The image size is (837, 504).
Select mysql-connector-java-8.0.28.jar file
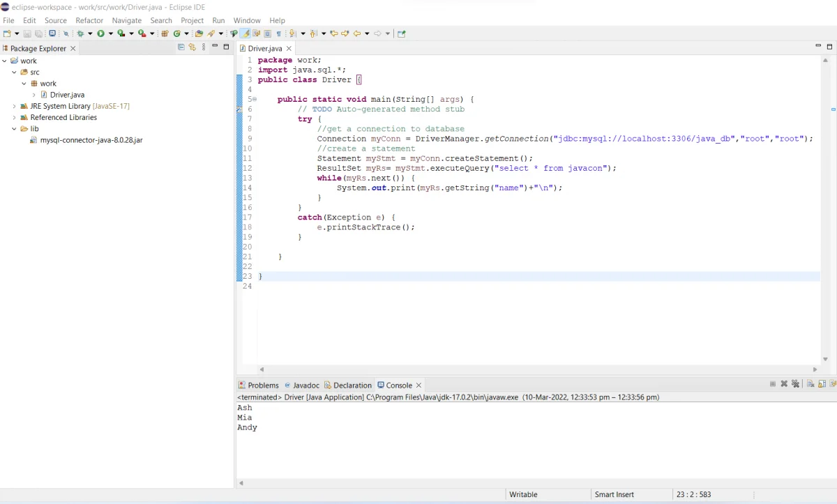coord(91,140)
